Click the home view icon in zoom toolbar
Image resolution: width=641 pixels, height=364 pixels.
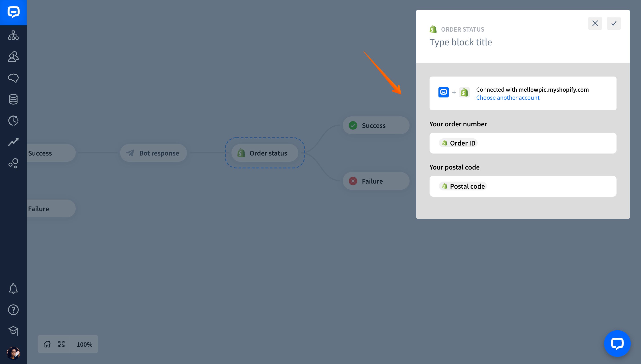pyautogui.click(x=47, y=344)
